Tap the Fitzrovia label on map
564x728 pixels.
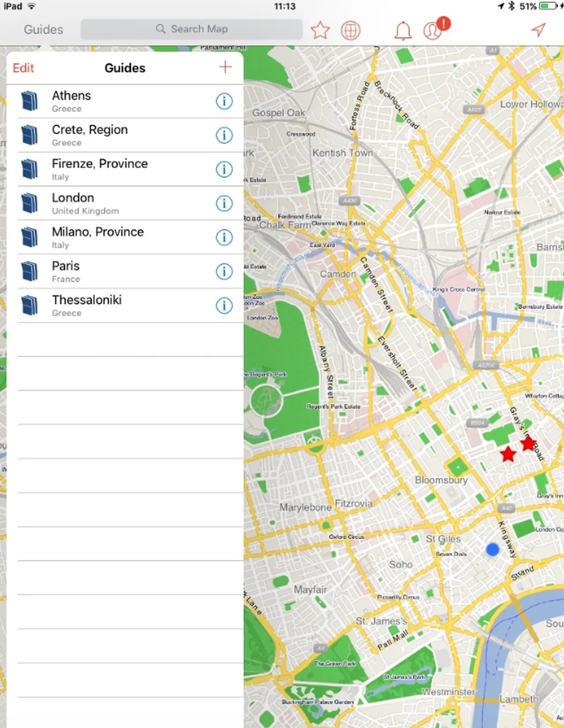point(353,503)
